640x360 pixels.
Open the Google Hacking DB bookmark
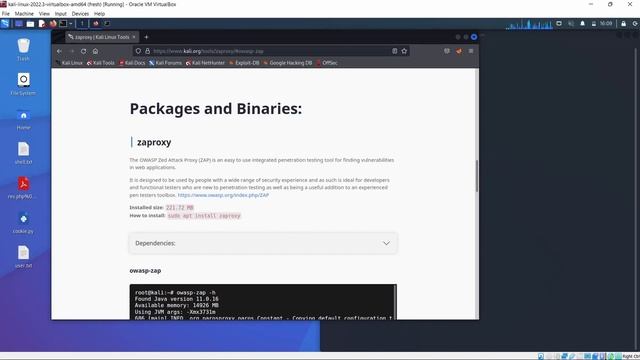click(x=288, y=63)
